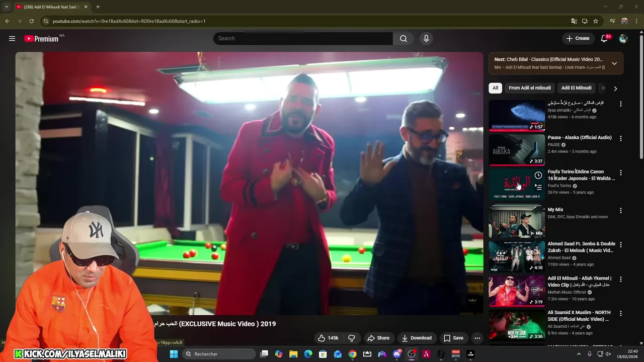Click the site info icon in address bar

pyautogui.click(x=46, y=21)
